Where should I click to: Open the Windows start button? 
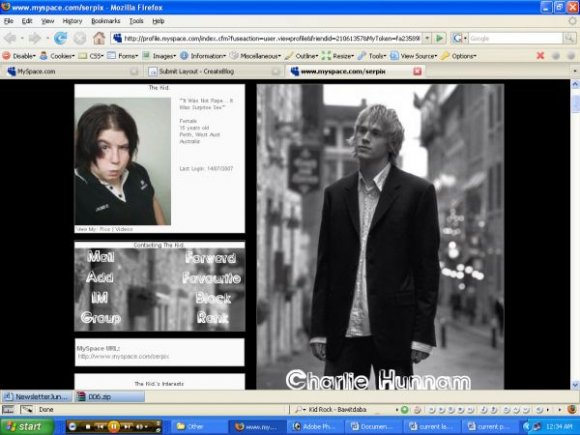(x=27, y=426)
